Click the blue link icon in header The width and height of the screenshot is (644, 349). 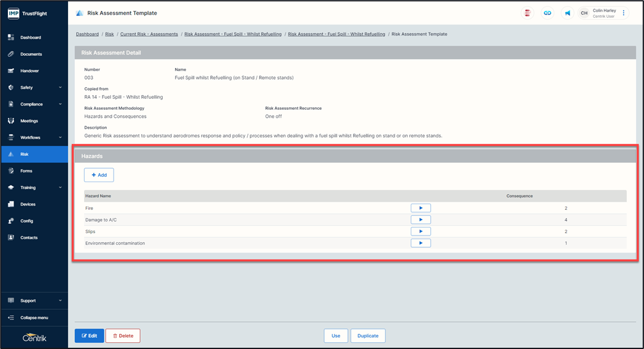click(x=547, y=13)
